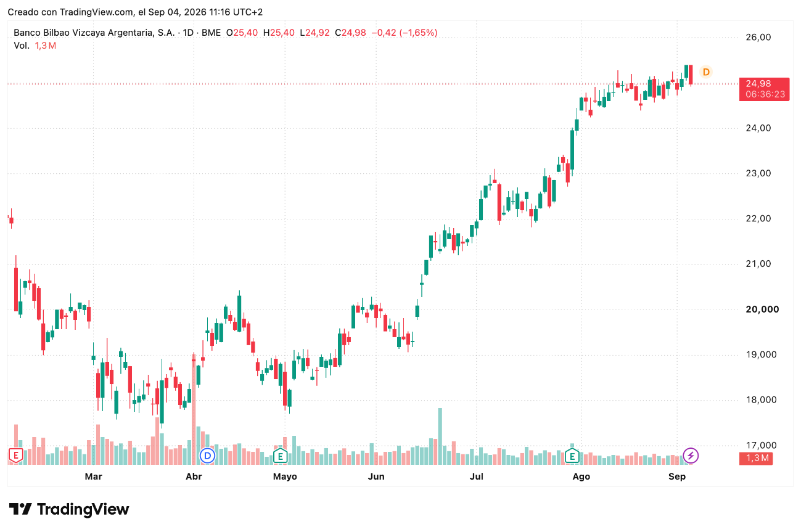
Task: Click the Mayo label on time axis
Action: [x=285, y=477]
